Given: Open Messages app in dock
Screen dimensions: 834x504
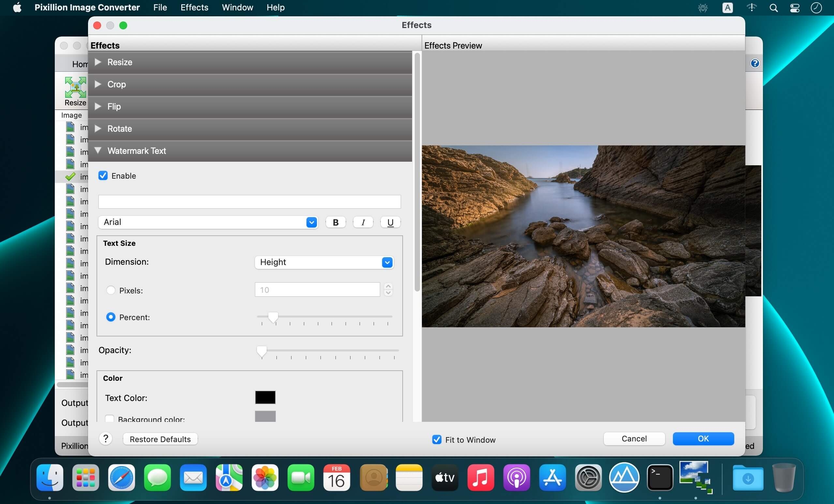Looking at the screenshot, I should (157, 478).
